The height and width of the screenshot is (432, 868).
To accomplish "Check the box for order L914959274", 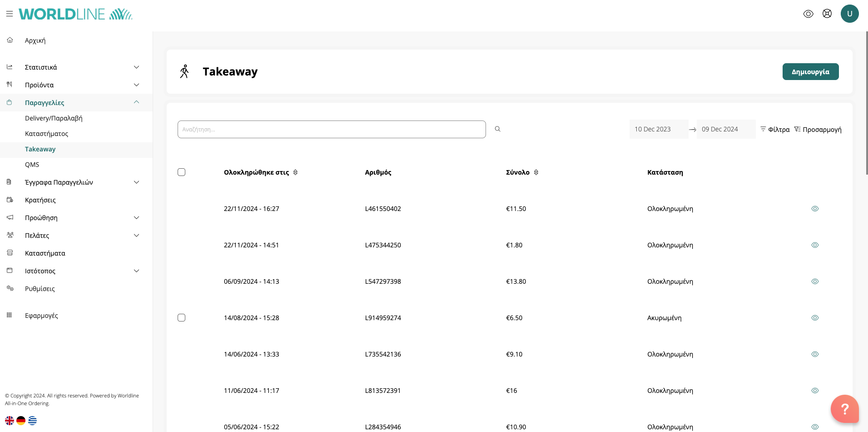I will pos(182,318).
